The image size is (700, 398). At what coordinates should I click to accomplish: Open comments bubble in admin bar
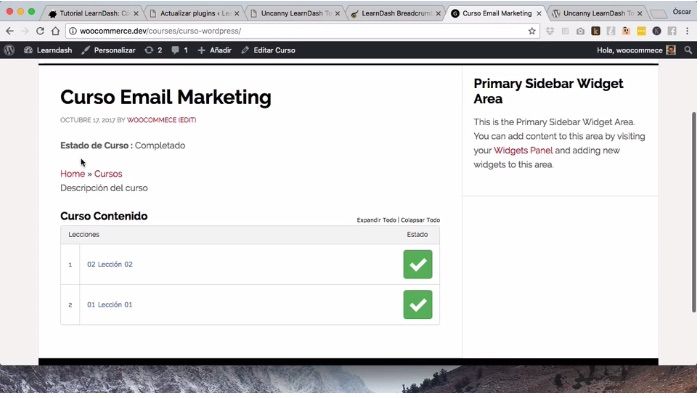coord(179,50)
